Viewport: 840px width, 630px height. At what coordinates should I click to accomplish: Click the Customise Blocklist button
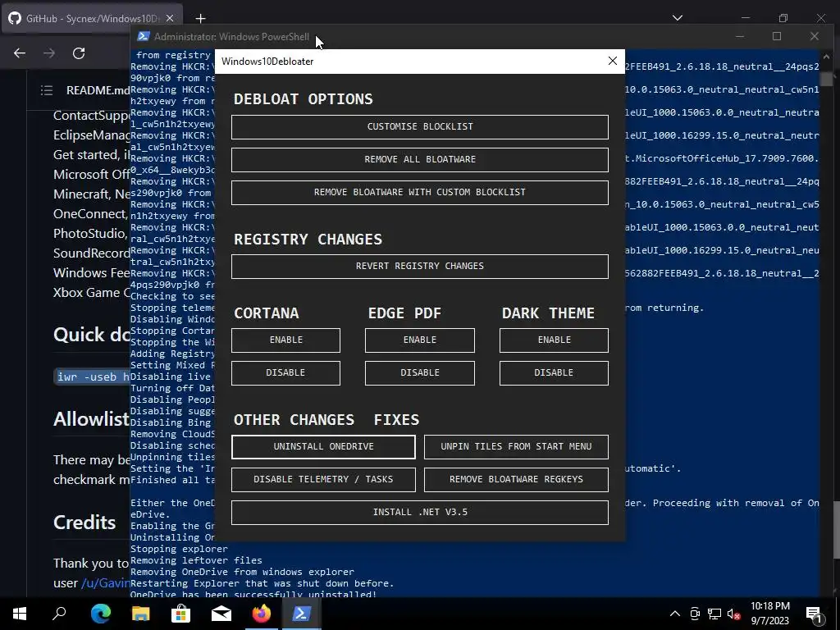click(x=419, y=127)
